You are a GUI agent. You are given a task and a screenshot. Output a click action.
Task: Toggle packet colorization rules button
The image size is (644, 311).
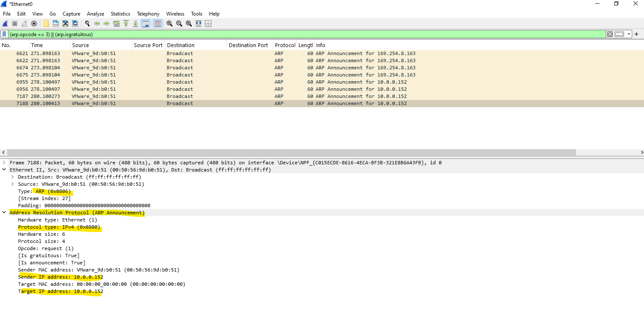[157, 24]
